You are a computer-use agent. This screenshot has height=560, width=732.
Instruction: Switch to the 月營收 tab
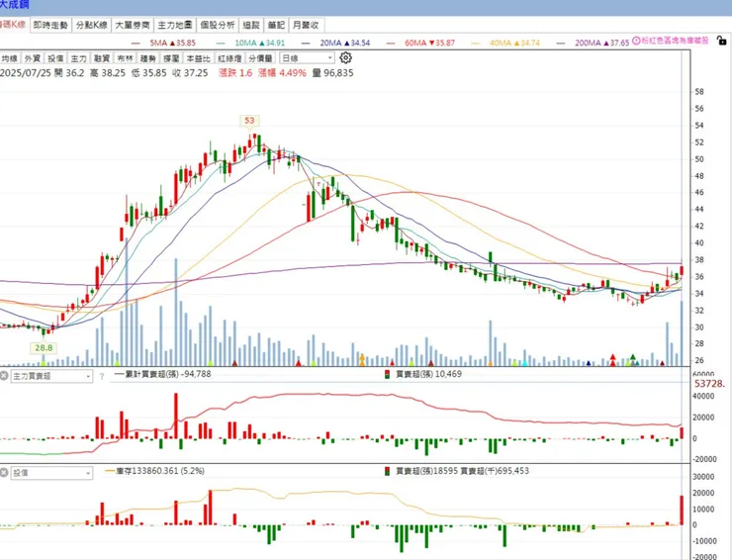tap(307, 25)
